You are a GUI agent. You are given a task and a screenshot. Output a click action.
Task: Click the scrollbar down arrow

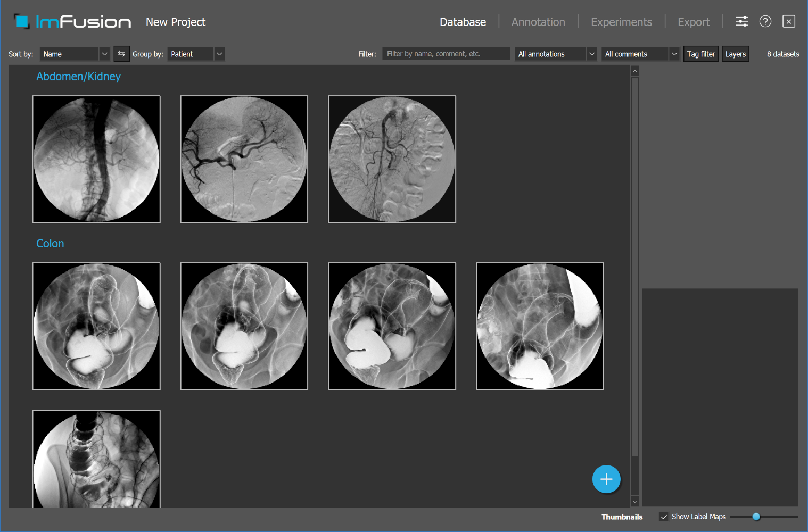tap(634, 502)
